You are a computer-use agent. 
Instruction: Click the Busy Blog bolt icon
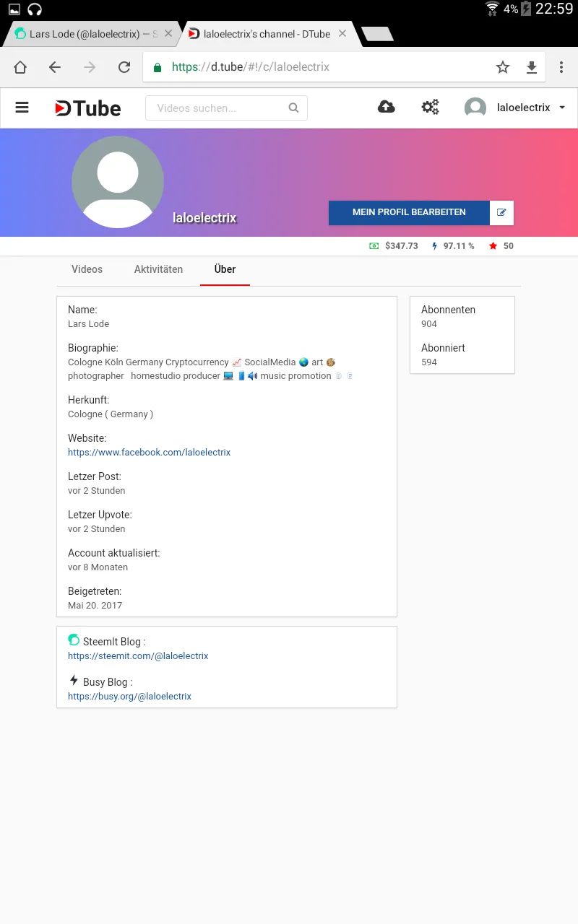tap(74, 681)
